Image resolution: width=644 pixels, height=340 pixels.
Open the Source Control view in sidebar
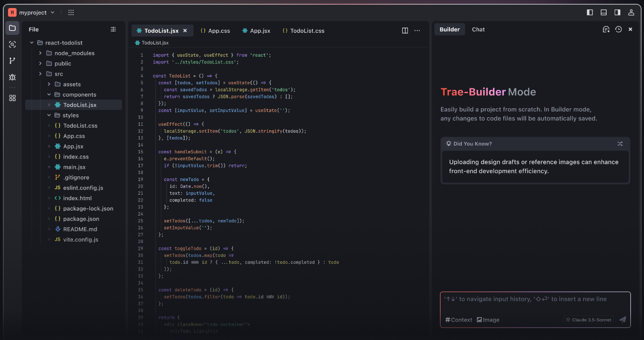pyautogui.click(x=12, y=61)
